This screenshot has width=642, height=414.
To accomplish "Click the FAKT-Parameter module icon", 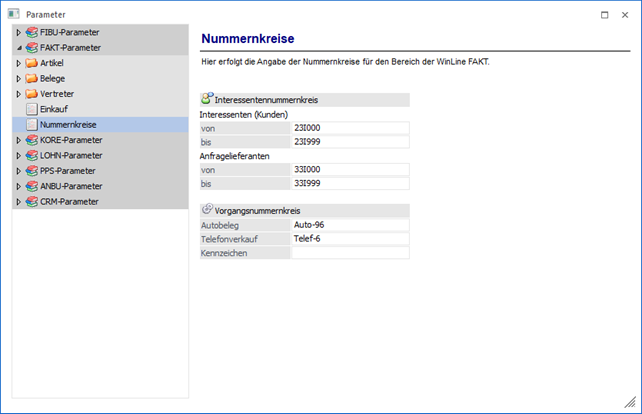I will 32,48.
